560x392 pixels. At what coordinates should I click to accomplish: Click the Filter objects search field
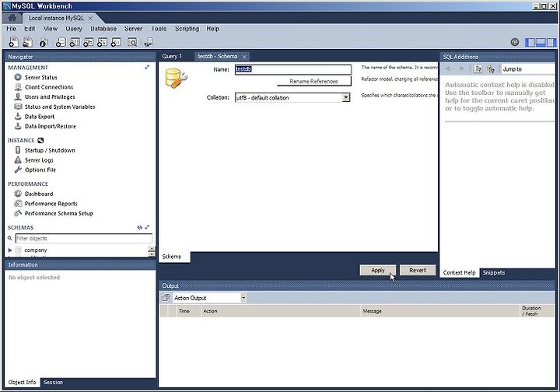coord(84,238)
